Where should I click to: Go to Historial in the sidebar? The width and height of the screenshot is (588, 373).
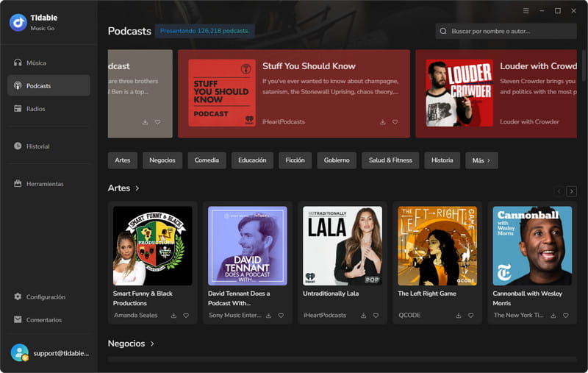pyautogui.click(x=49, y=146)
